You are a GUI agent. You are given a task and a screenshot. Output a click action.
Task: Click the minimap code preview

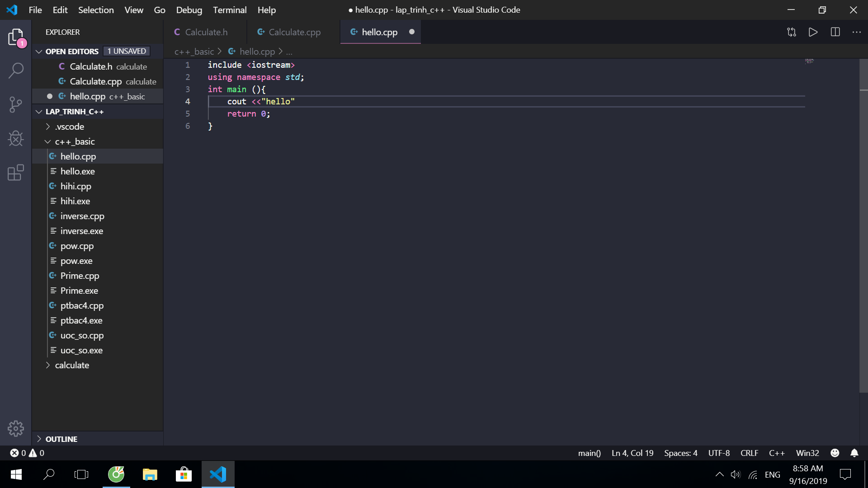809,61
